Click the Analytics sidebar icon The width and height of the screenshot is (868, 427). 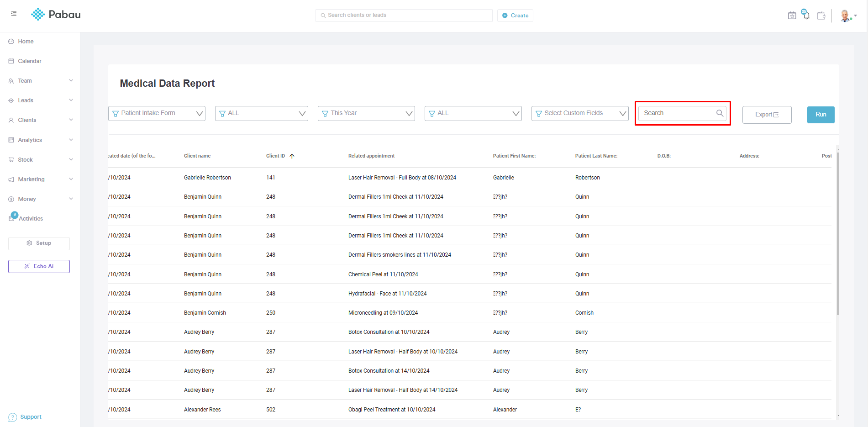click(x=11, y=140)
